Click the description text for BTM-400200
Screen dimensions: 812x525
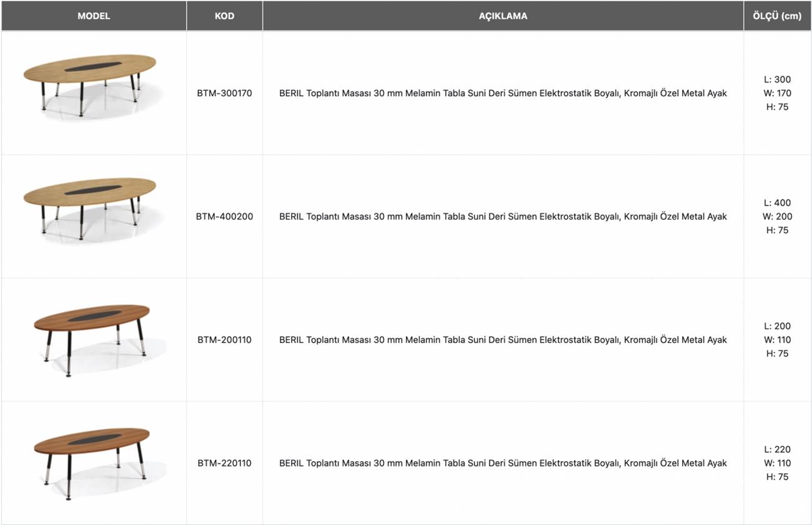tap(503, 216)
